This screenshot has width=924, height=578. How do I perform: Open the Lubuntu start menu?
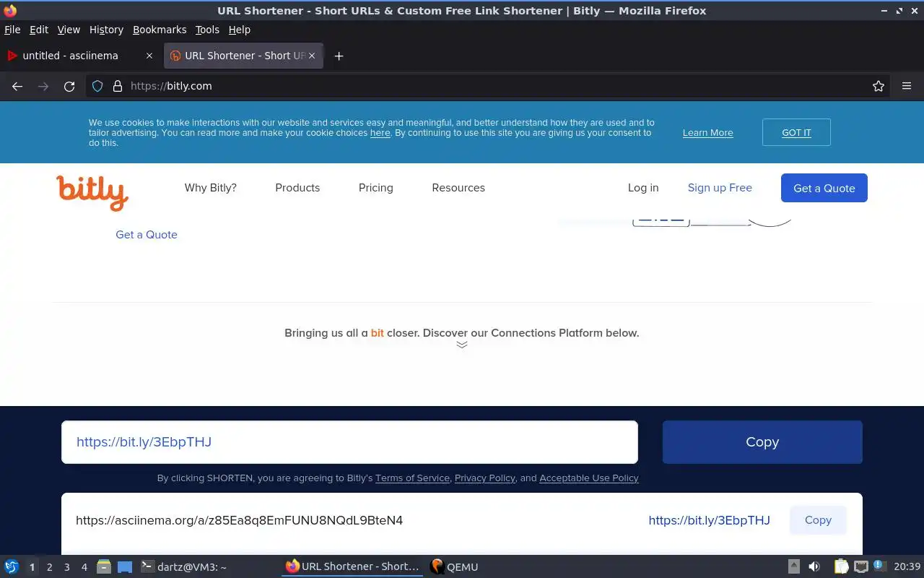point(12,567)
